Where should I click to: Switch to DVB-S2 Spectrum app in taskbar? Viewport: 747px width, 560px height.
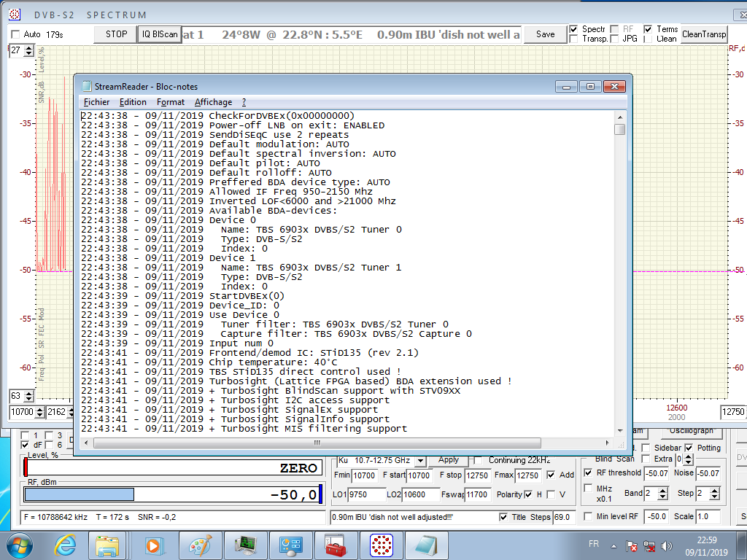380,545
